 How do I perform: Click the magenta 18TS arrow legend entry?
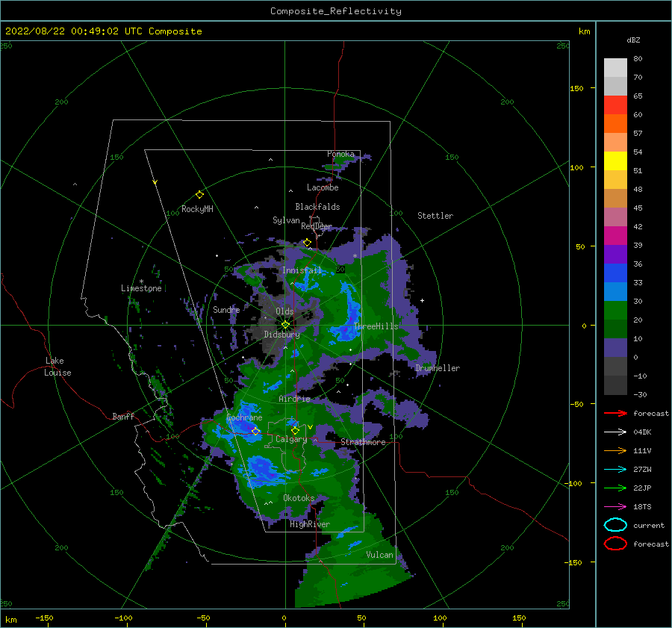click(x=615, y=507)
